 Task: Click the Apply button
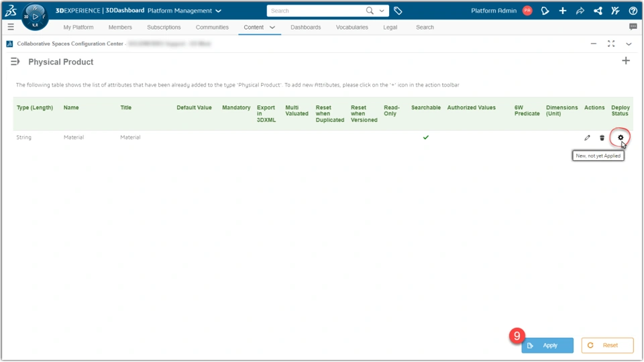547,345
